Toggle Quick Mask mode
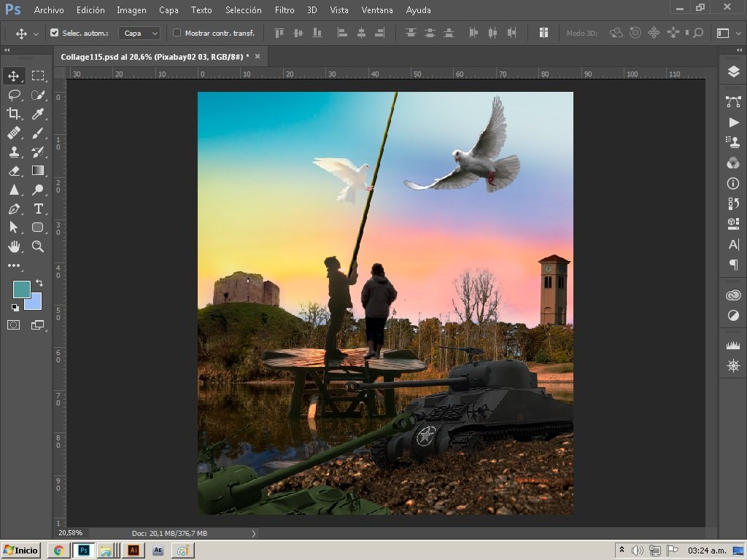This screenshot has height=560, width=747. pos(13,324)
